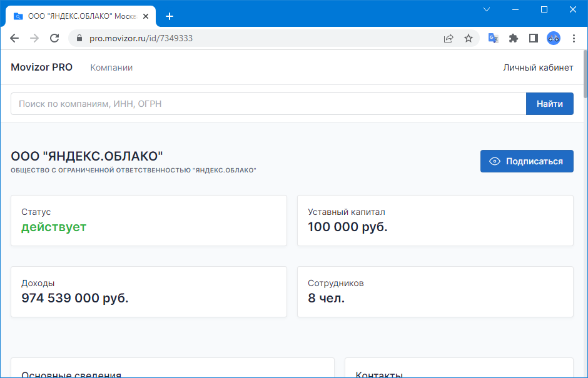The width and height of the screenshot is (588, 378).
Task: Select the статус value действует
Action: tap(54, 227)
